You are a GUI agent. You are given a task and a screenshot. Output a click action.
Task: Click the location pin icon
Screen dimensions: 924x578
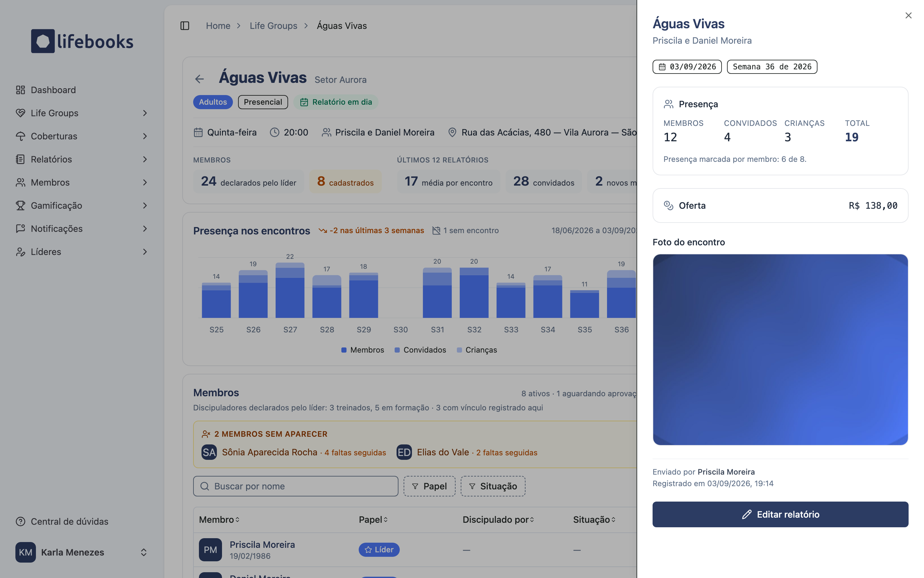(452, 132)
